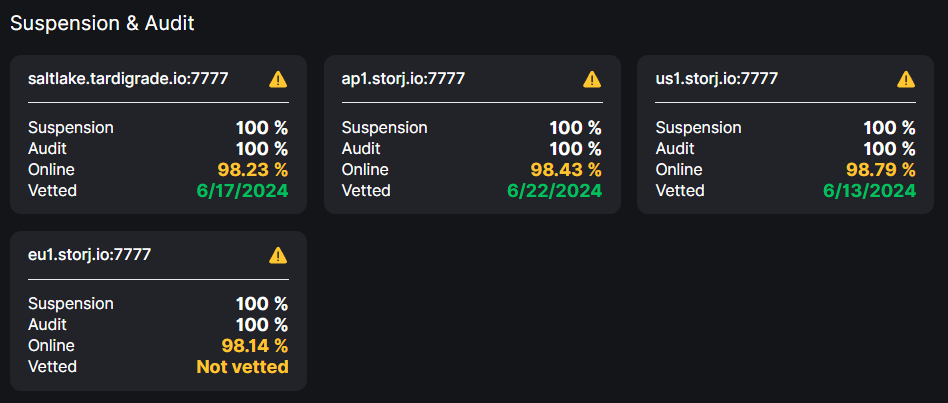Viewport: 948px width, 403px height.
Task: Click the 6/17/2024 vetted date
Action: tap(242, 190)
